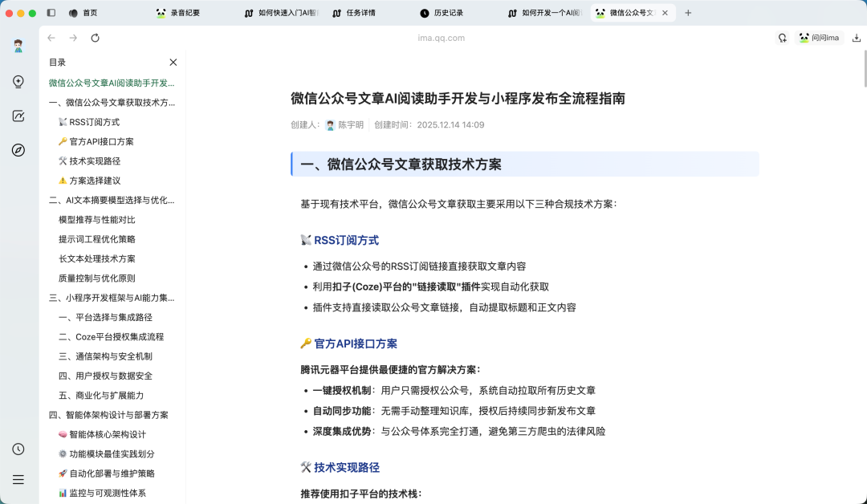Go back using the browser back arrow
Screen dimensions: 867x504
click(51, 37)
